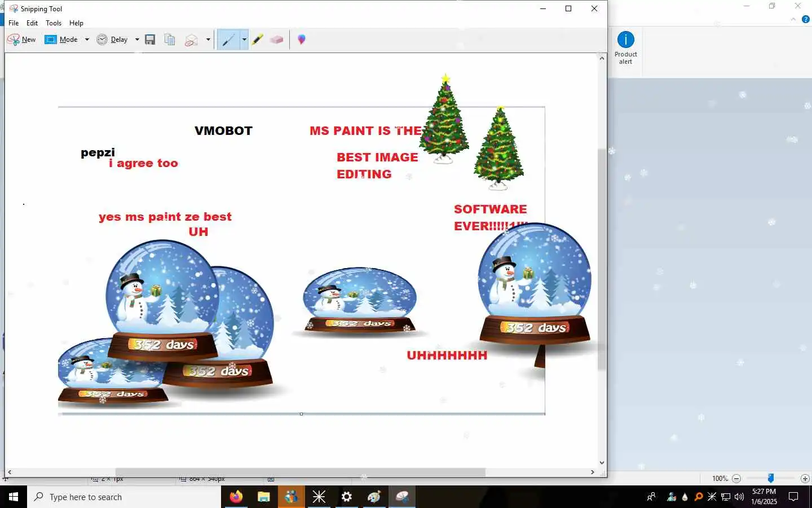Click the Type here to search box
The image size is (812, 508).
click(x=124, y=497)
